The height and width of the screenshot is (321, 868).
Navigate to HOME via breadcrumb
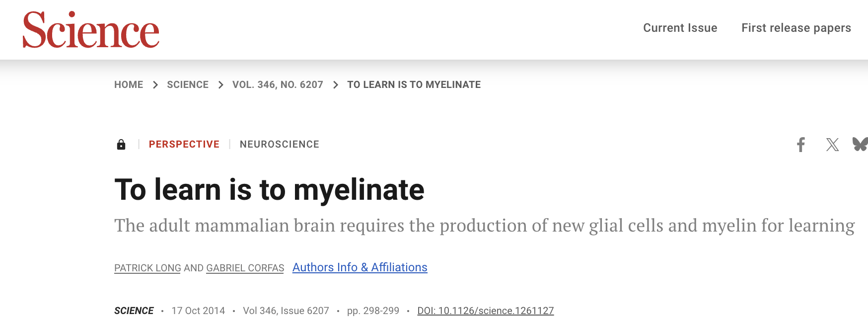pyautogui.click(x=129, y=84)
